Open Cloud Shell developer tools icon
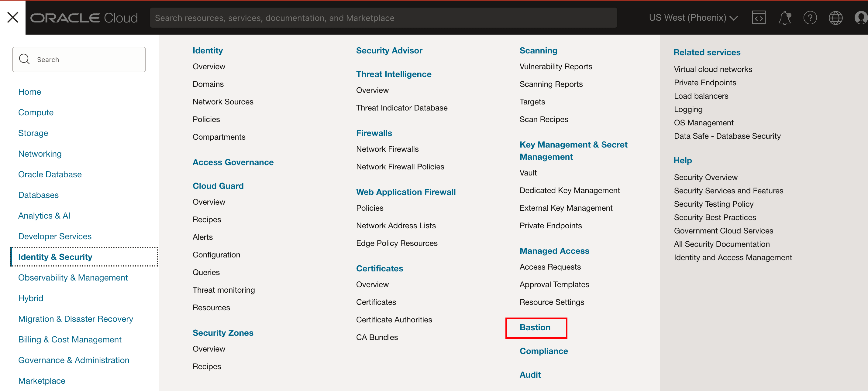868x391 pixels. click(759, 18)
